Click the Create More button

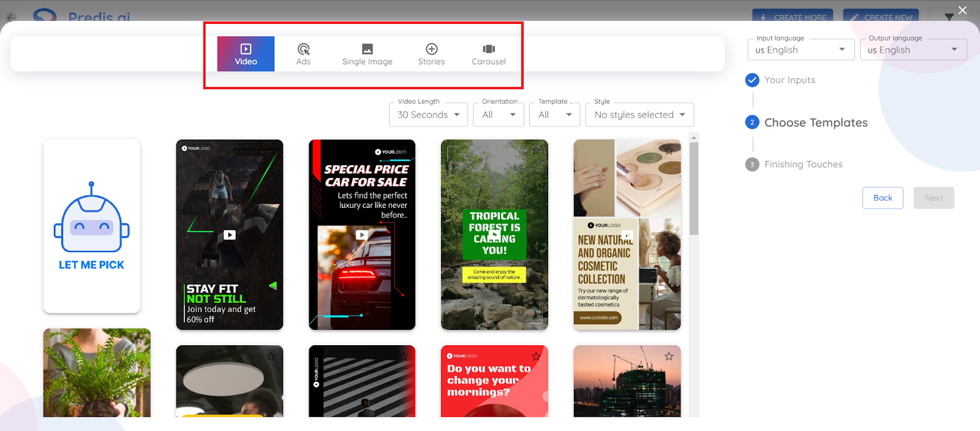click(793, 17)
